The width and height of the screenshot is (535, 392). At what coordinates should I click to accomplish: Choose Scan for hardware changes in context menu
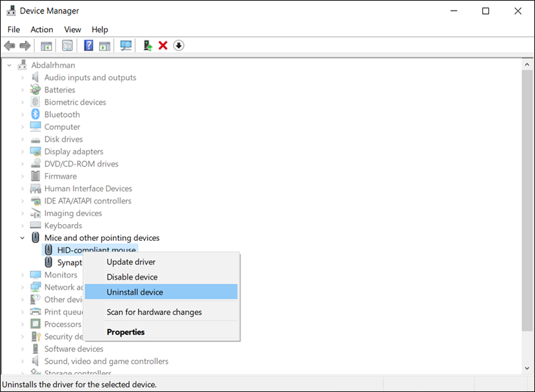click(x=161, y=312)
